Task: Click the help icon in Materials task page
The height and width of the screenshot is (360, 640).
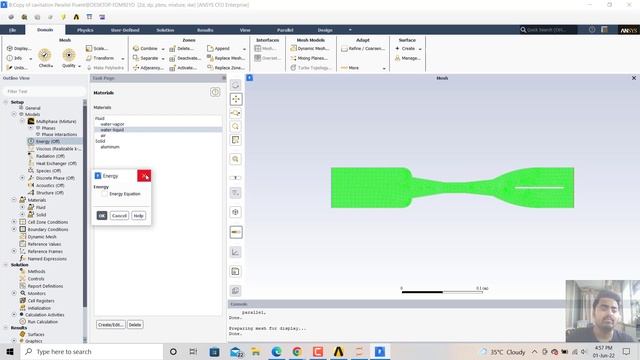Action: [215, 92]
